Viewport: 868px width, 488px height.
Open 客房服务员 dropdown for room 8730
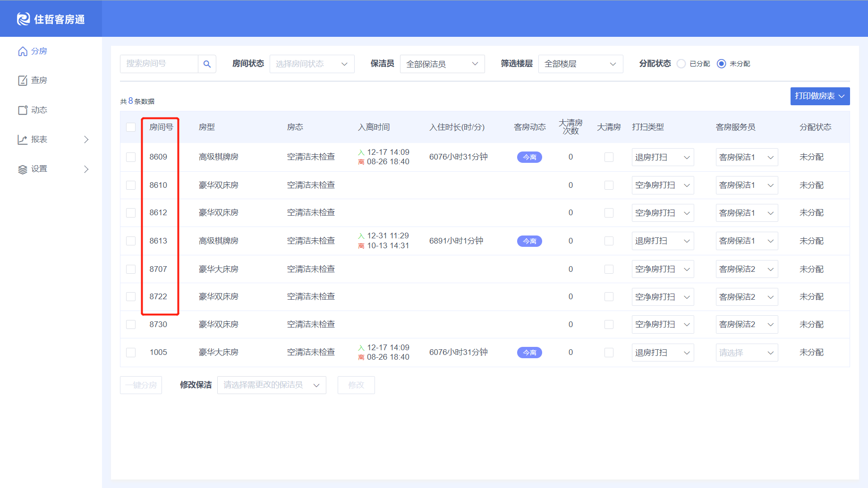point(747,325)
